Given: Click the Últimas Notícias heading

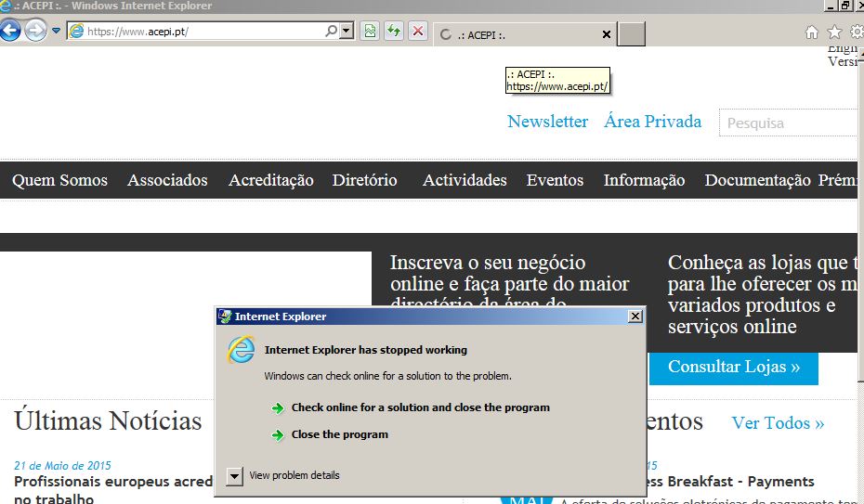Looking at the screenshot, I should point(108,420).
